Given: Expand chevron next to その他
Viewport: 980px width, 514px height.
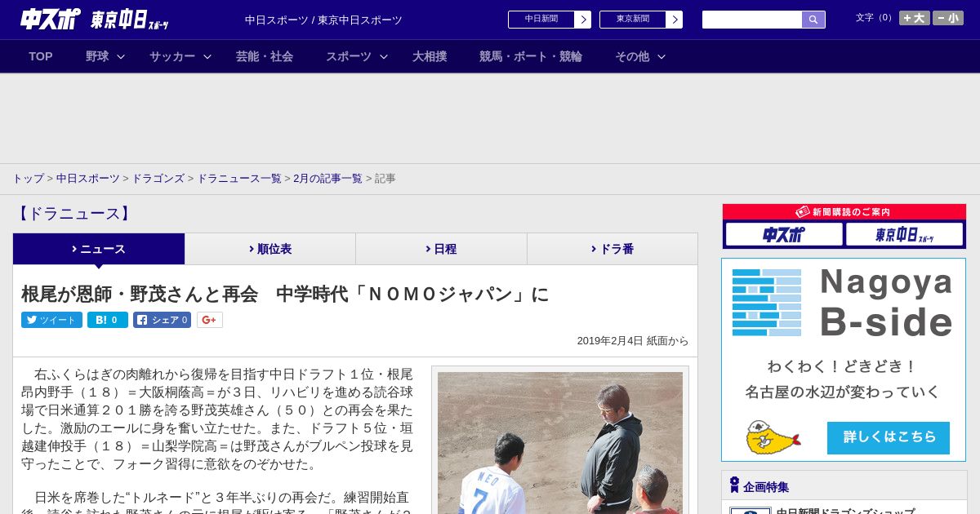Looking at the screenshot, I should [x=661, y=56].
